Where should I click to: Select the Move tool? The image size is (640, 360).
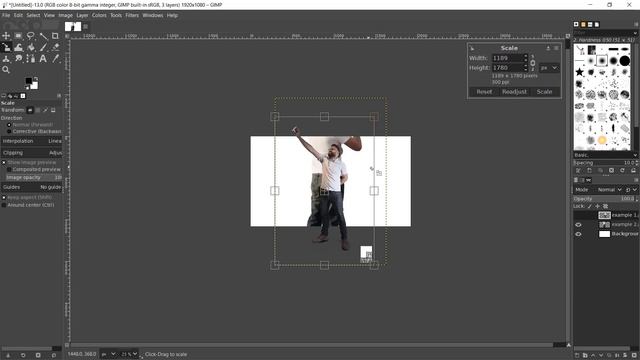click(x=6, y=36)
